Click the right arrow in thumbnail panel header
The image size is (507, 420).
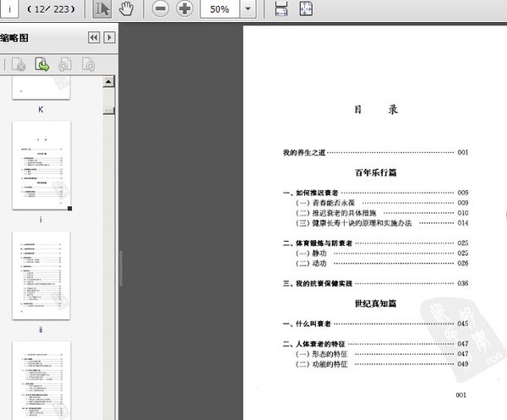tap(109, 38)
